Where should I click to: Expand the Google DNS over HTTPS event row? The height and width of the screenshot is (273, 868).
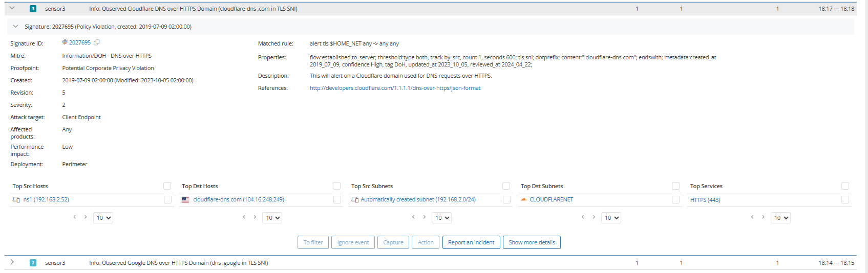(12, 262)
